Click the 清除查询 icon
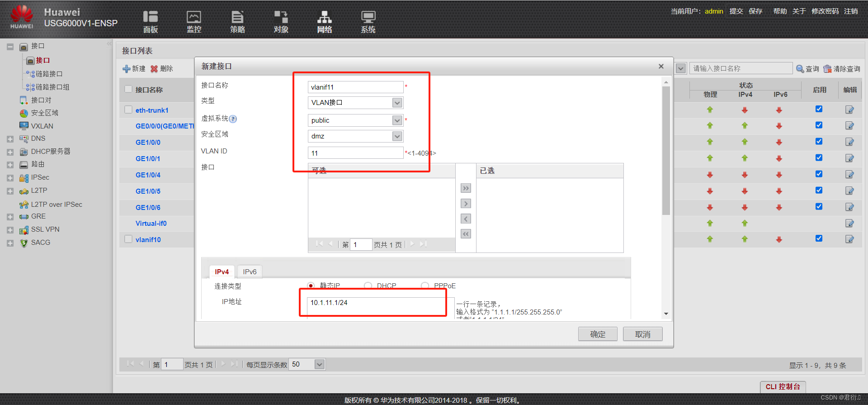Viewport: 868px width, 405px height. (x=827, y=69)
